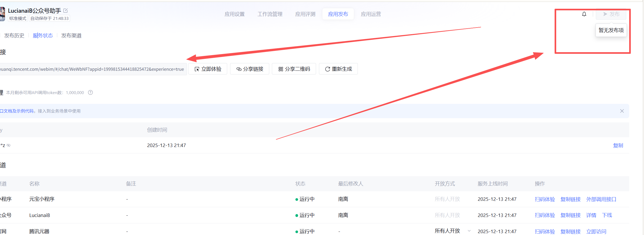The image size is (644, 235).
Task: Click the 发布 publish button
Action: 611,14
